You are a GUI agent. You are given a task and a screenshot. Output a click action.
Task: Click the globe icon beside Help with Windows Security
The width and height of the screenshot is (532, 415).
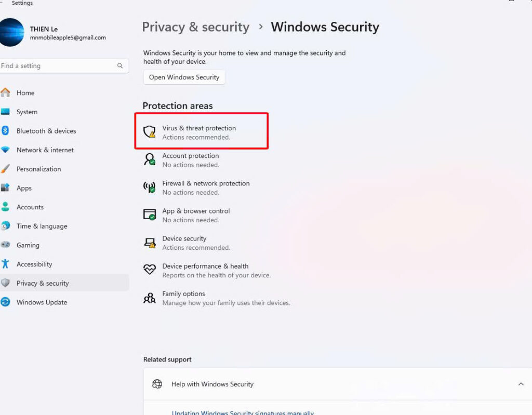point(157,384)
